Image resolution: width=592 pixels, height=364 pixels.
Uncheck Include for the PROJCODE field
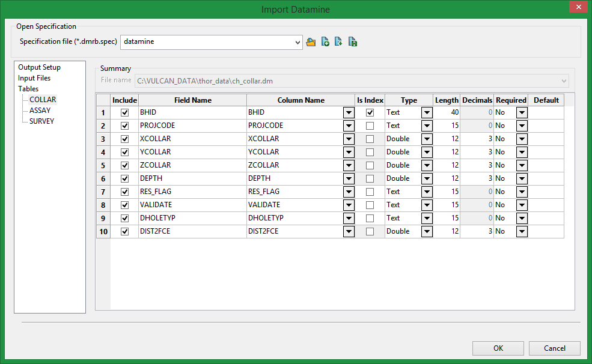pos(125,126)
